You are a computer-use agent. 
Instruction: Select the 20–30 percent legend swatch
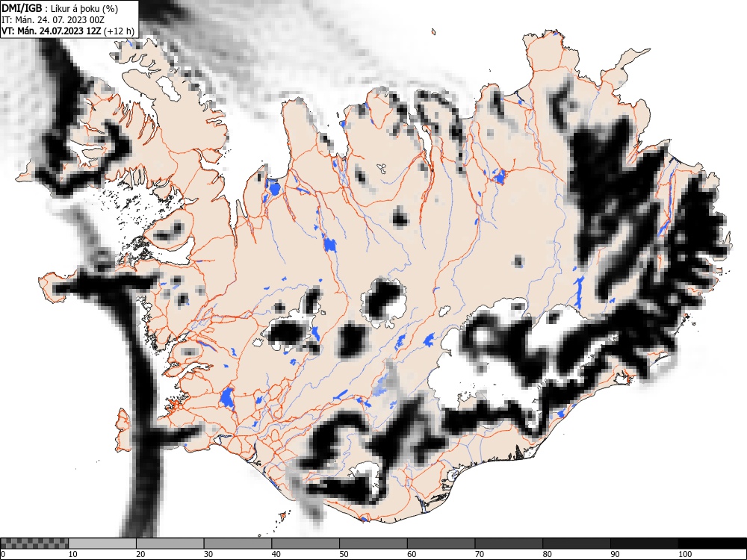tap(170, 544)
